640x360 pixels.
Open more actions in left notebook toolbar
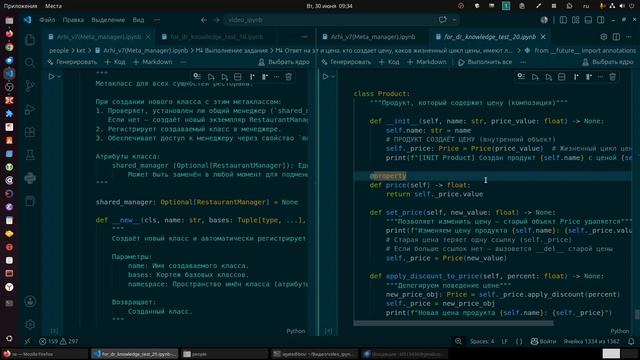(x=183, y=62)
